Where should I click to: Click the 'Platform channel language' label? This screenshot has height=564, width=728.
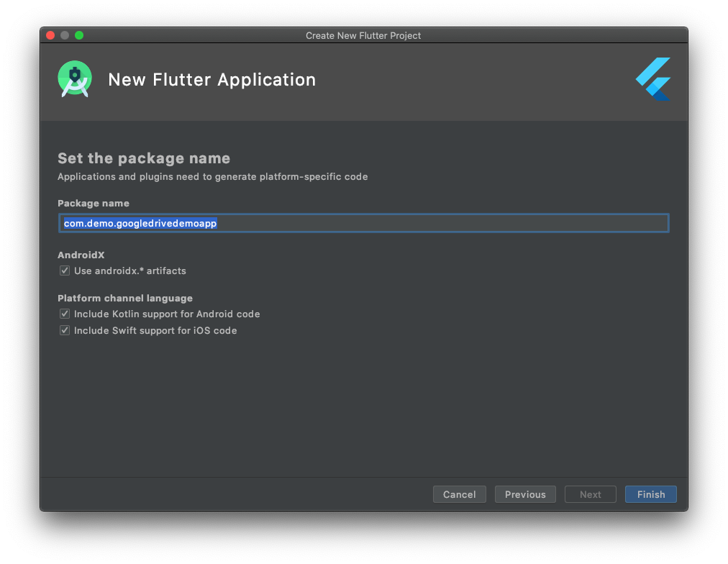click(125, 298)
